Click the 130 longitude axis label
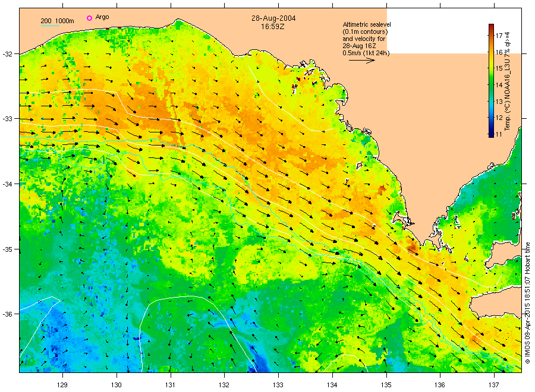Image resolution: width=535 pixels, height=392 pixels. 117,385
